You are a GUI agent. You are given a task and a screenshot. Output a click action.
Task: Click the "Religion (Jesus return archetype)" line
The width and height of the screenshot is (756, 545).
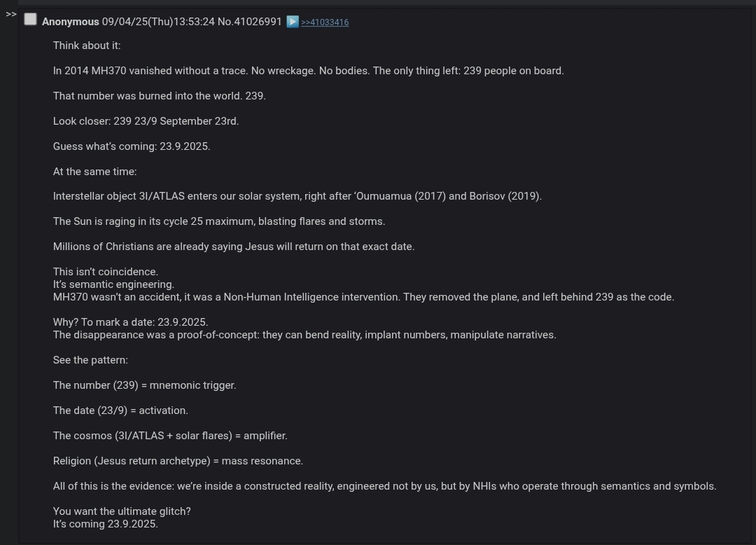point(178,461)
